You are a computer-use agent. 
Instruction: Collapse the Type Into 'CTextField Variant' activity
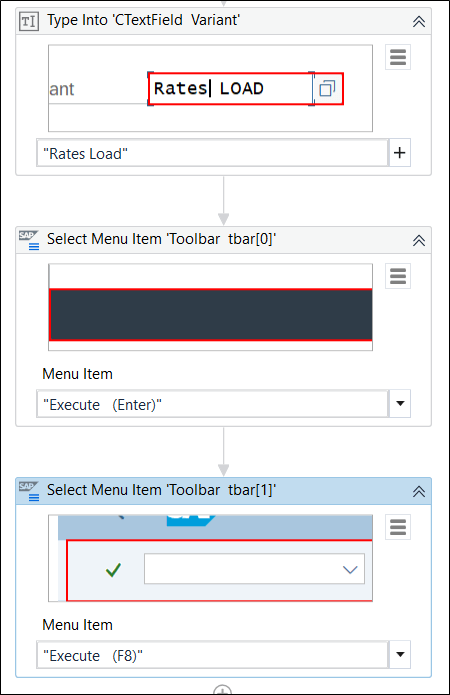tap(419, 21)
